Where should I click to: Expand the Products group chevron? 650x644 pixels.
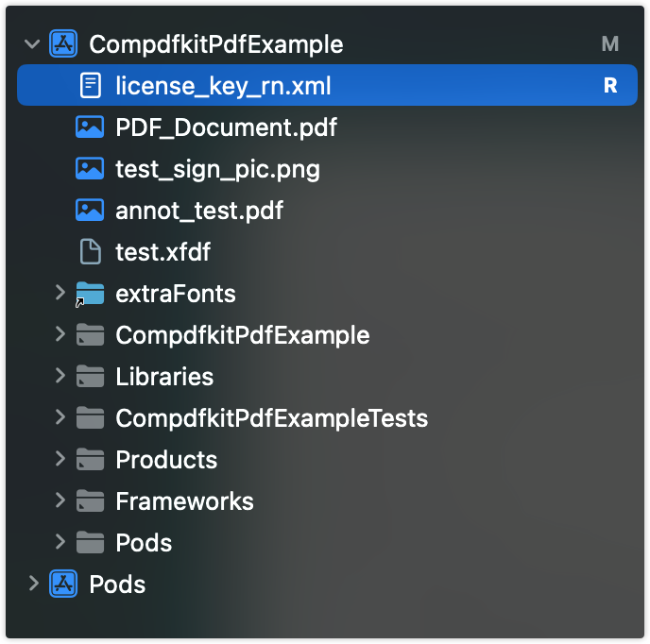pyautogui.click(x=60, y=459)
